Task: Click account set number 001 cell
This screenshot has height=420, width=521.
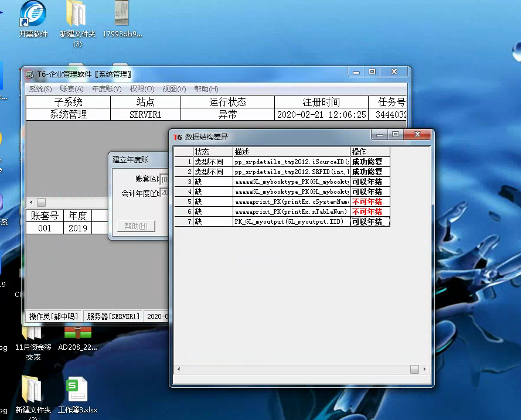Action: 45,228
